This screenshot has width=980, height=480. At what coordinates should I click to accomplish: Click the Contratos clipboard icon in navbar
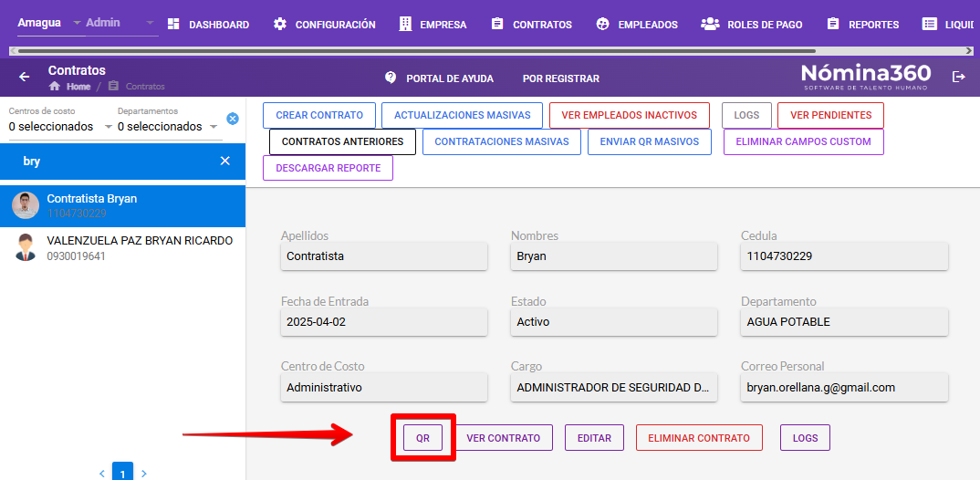click(497, 24)
